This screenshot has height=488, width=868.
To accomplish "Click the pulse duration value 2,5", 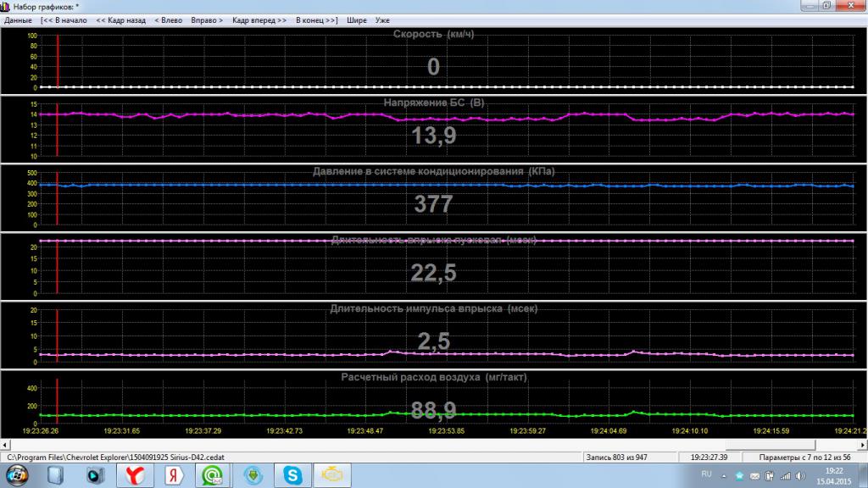I will [x=433, y=341].
